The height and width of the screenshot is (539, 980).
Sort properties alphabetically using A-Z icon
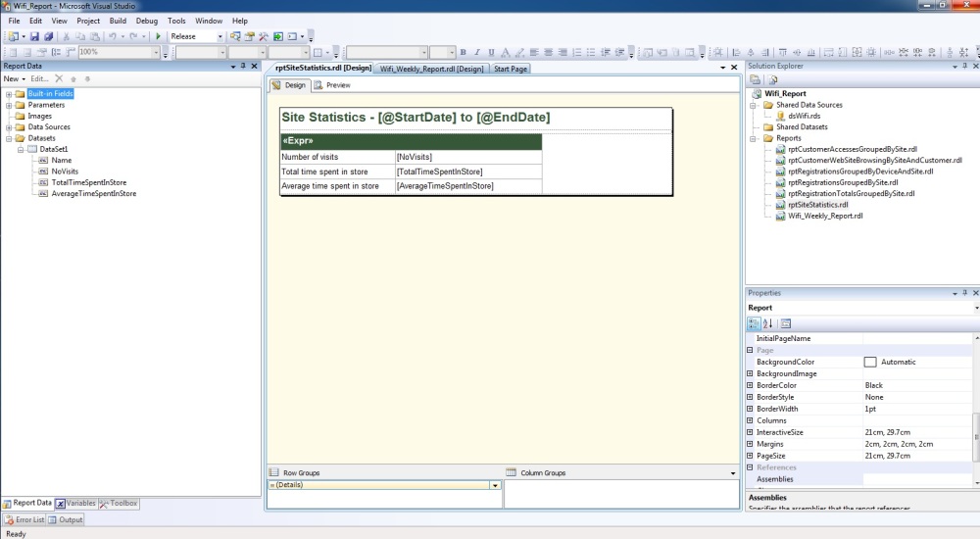coord(768,323)
